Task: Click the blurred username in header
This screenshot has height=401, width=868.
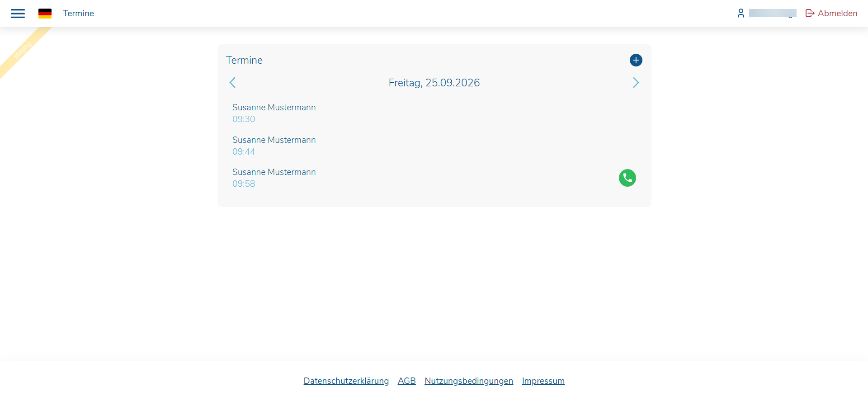Action: (772, 13)
